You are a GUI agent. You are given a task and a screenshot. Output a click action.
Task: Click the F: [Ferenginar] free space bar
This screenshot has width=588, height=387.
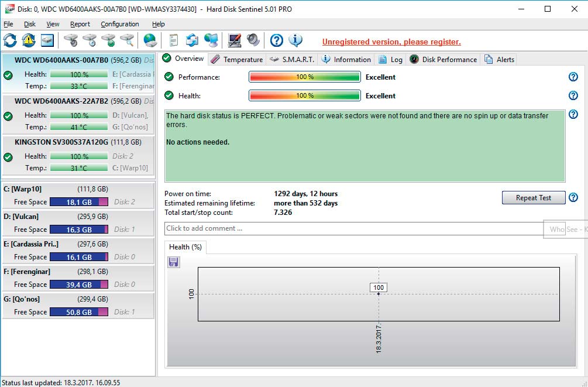79,285
